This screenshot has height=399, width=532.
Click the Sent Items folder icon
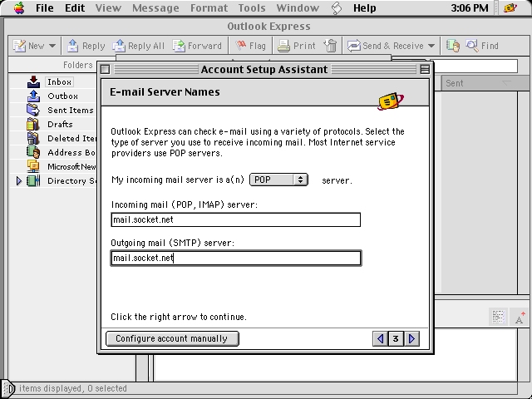coord(33,111)
